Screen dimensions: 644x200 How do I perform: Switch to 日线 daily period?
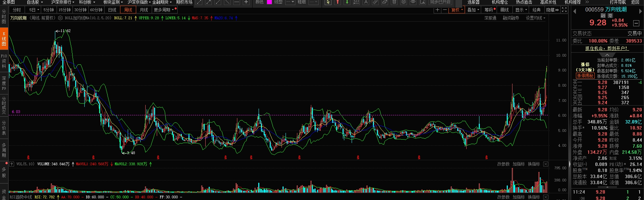(x=112, y=10)
